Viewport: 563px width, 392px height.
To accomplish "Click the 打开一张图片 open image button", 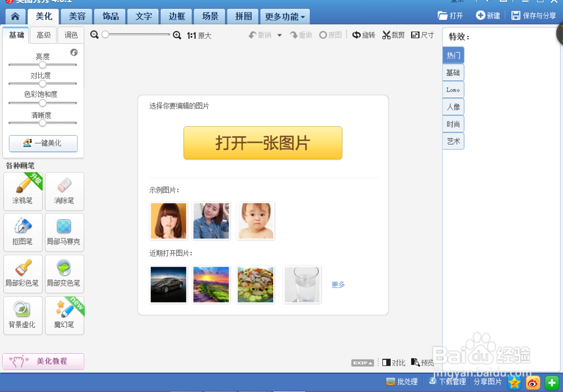I will pyautogui.click(x=262, y=143).
